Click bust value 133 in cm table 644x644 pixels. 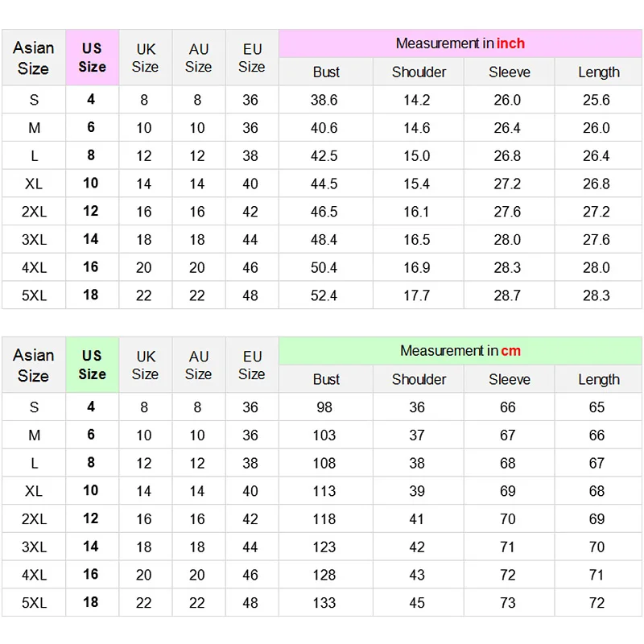tap(324, 603)
